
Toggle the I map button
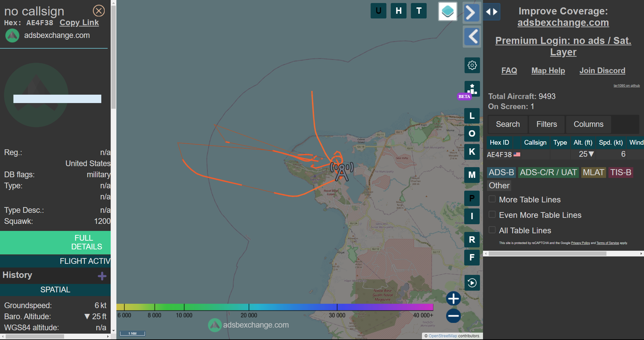point(472,216)
